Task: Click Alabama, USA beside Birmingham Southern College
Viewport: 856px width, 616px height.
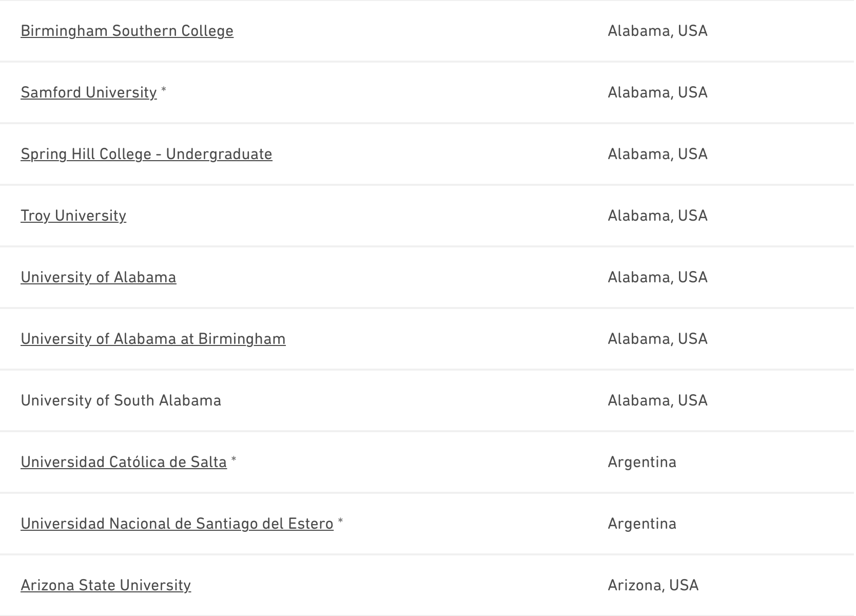Action: tap(657, 31)
